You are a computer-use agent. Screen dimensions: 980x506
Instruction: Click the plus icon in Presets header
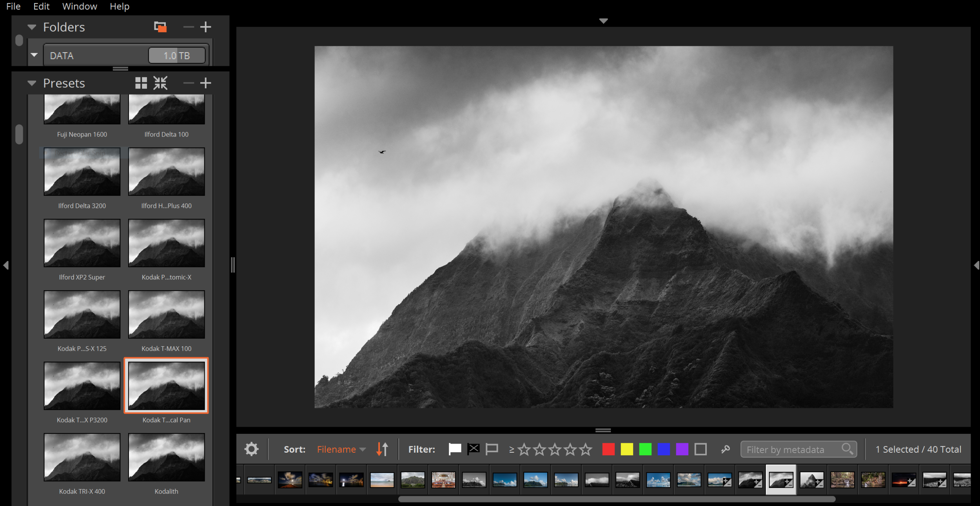[x=205, y=83]
